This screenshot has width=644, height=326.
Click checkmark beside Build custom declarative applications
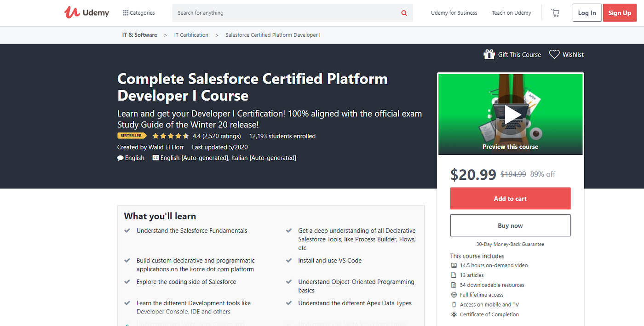127,261
